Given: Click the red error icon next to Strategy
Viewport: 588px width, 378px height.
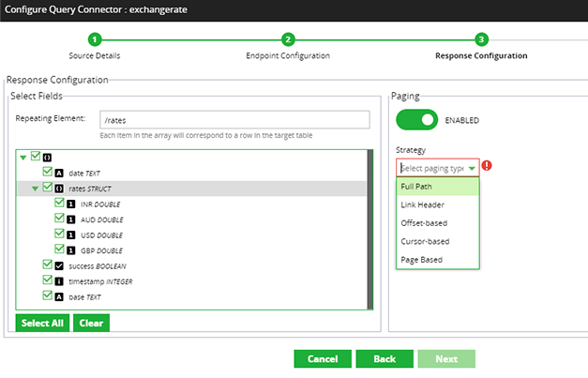Looking at the screenshot, I should (487, 165).
